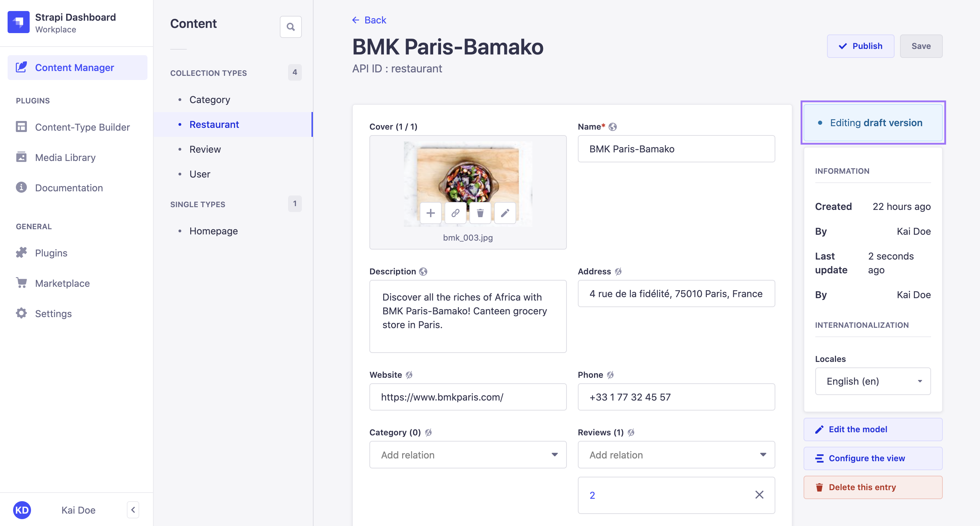The height and width of the screenshot is (526, 980).
Task: Open Media Library plugin
Action: (65, 157)
